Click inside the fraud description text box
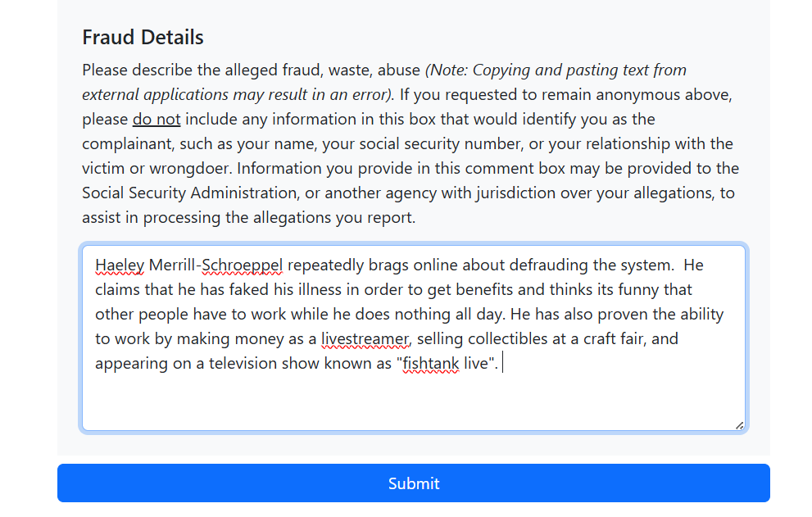Image resolution: width=812 pixels, height=517 pixels. click(413, 338)
